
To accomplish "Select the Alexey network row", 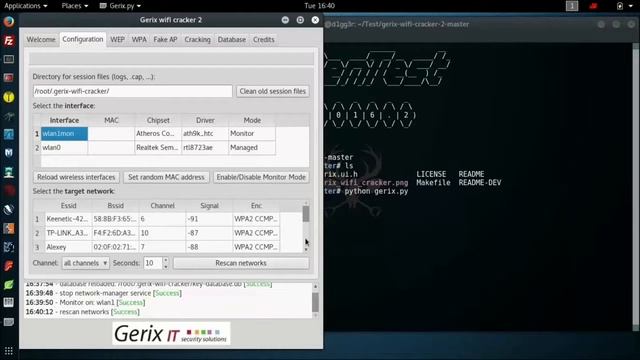I will click(157, 247).
